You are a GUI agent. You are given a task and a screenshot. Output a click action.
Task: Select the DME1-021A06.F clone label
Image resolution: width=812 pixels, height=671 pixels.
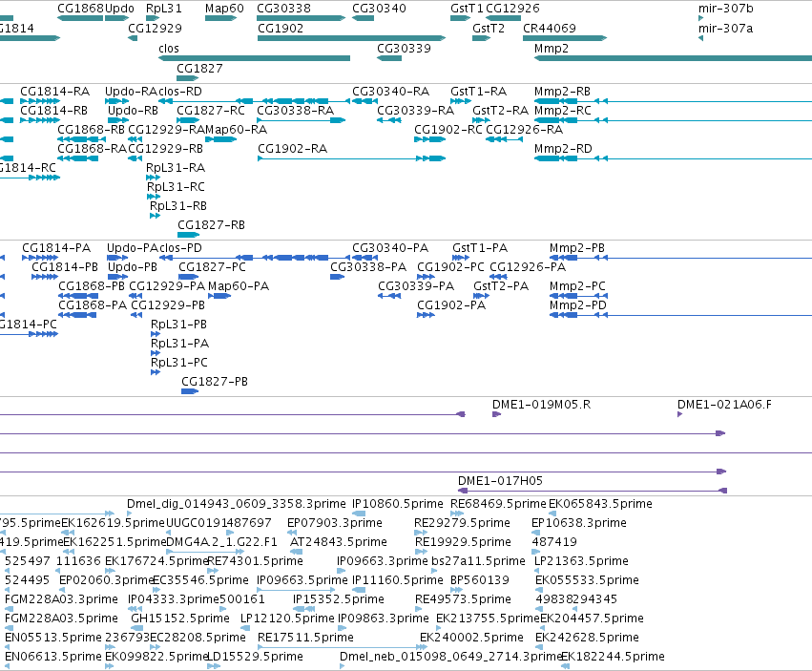point(724,404)
